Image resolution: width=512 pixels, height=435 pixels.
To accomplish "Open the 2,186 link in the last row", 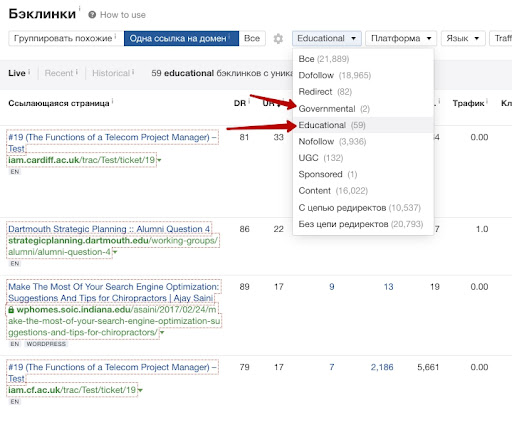I will coord(382,367).
